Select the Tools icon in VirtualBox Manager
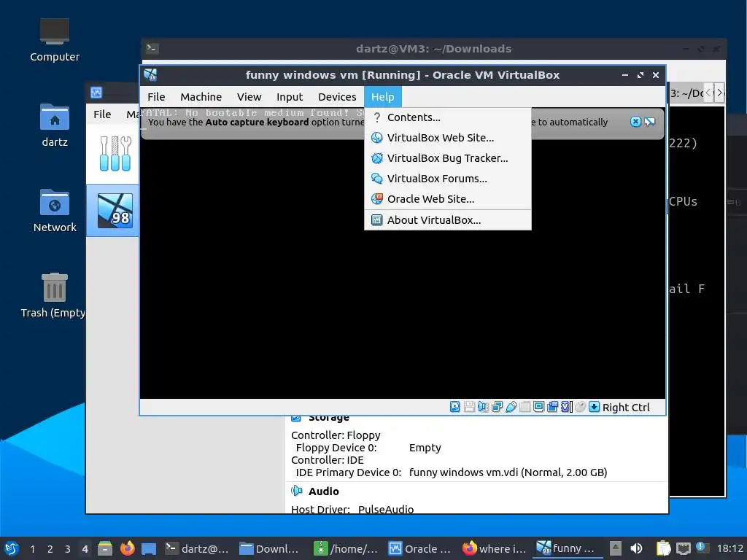Image resolution: width=747 pixels, height=560 pixels. (115, 153)
